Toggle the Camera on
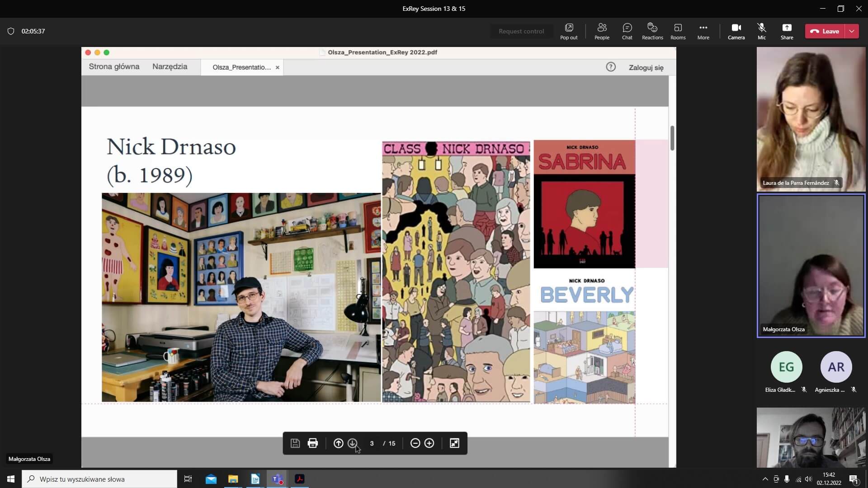 click(x=736, y=31)
